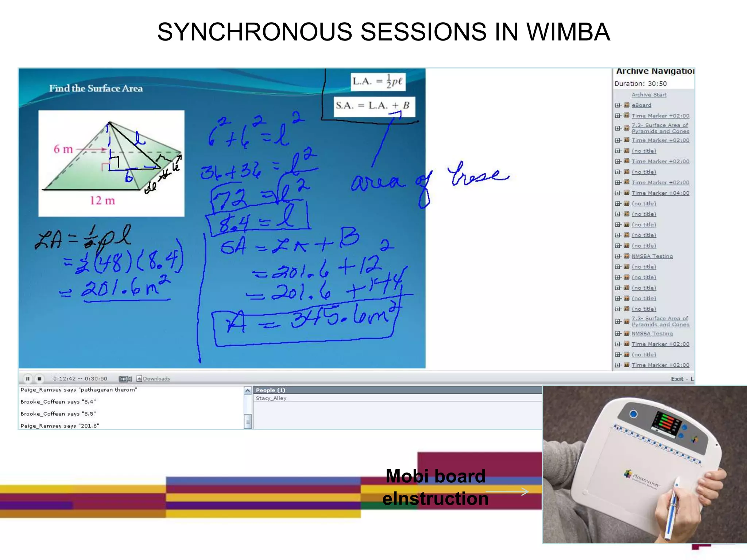Open the lower 7.3- Surface Area of Pyramids link

point(660,322)
